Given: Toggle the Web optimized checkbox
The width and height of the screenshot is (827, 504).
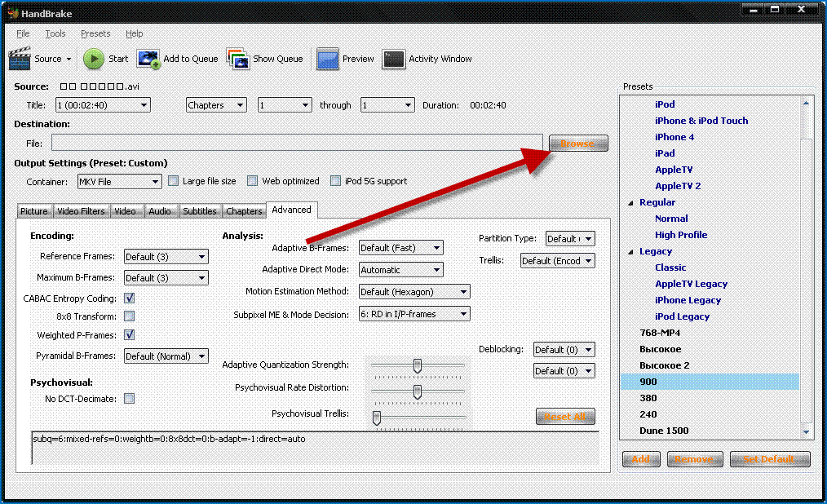Looking at the screenshot, I should point(252,181).
